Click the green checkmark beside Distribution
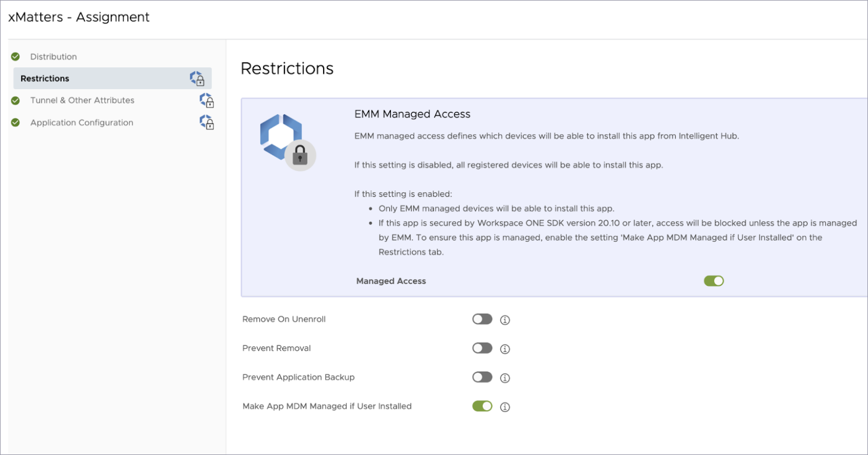Image resolution: width=868 pixels, height=455 pixels. [16, 57]
